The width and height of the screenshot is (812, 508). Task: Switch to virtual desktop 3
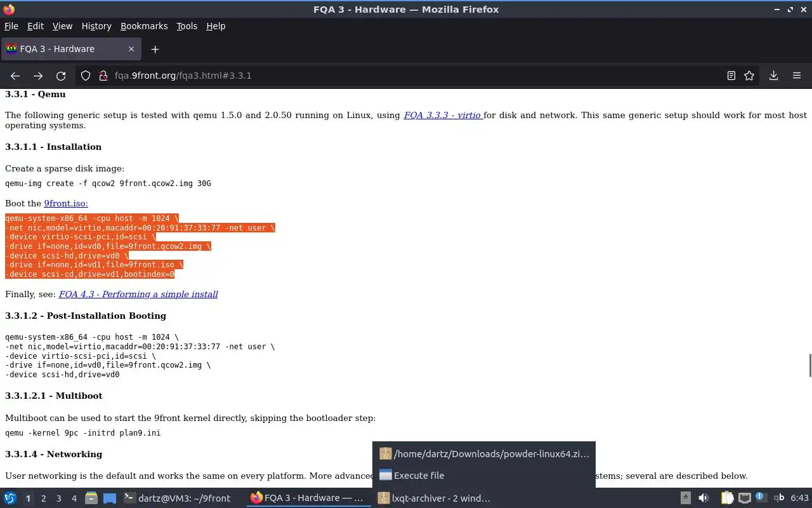coord(58,498)
